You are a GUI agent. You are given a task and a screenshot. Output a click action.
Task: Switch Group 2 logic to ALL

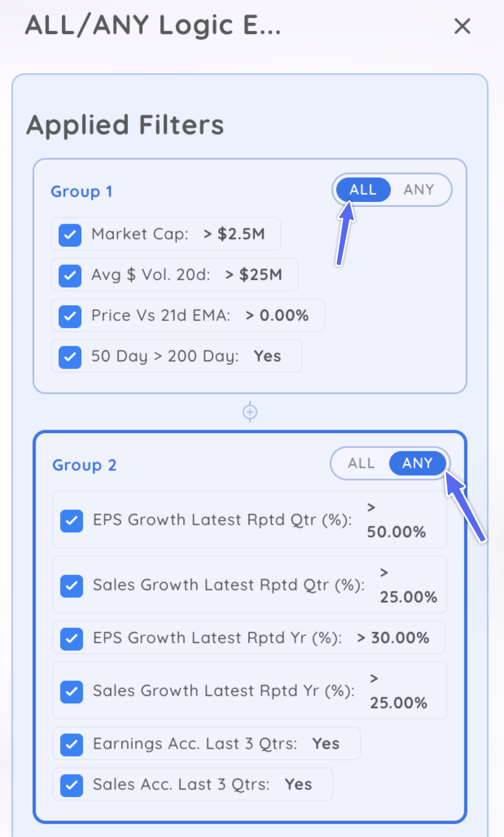pyautogui.click(x=361, y=463)
